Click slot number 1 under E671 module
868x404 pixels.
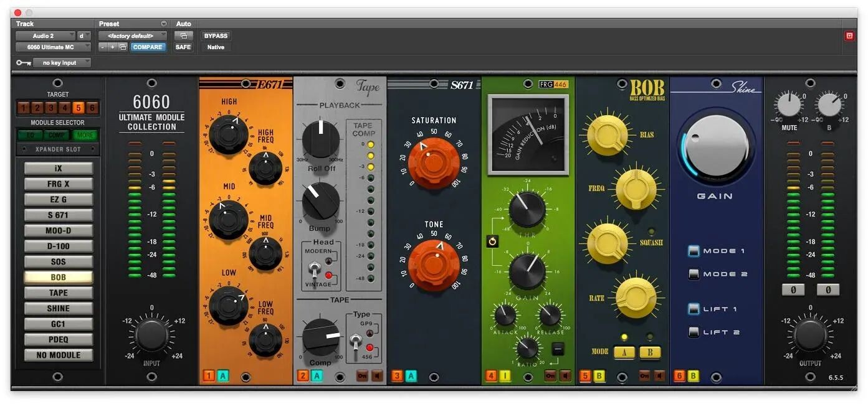[x=209, y=376]
